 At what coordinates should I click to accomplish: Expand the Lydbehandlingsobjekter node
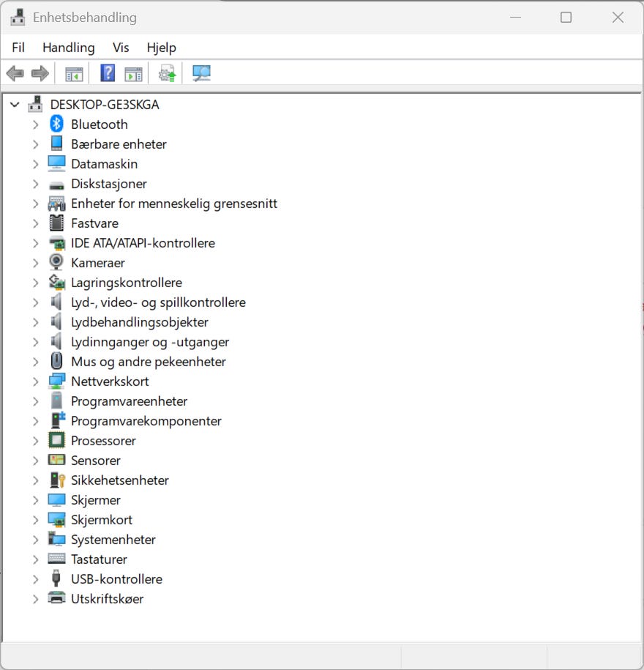pyautogui.click(x=35, y=322)
